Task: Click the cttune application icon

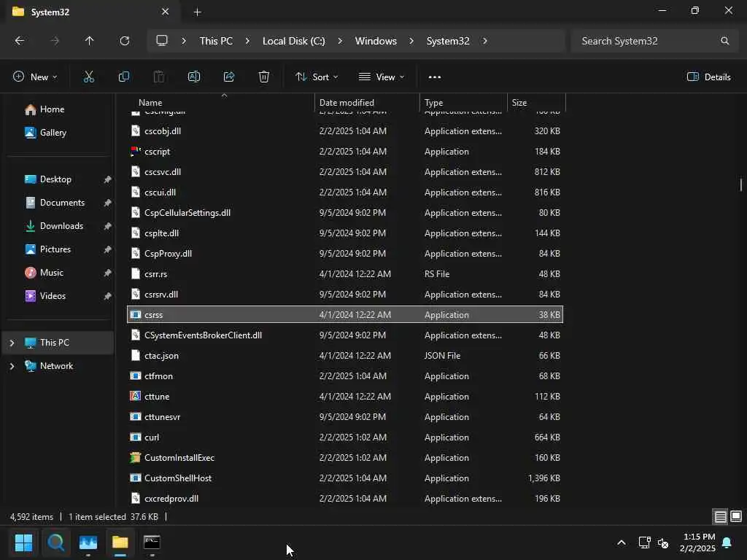Action: point(135,396)
